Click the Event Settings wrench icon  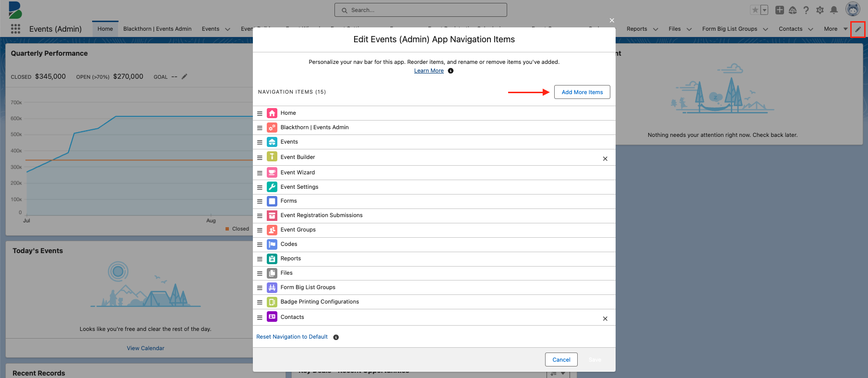point(272,187)
